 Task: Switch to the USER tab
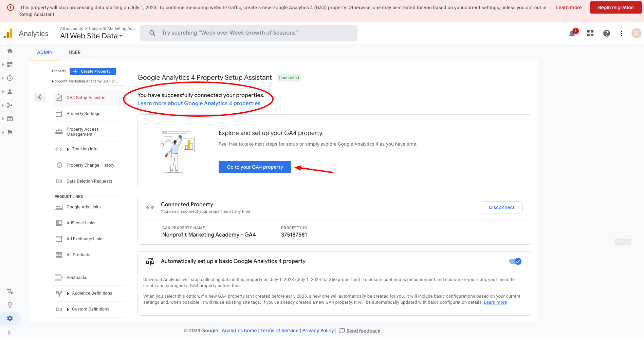(75, 52)
